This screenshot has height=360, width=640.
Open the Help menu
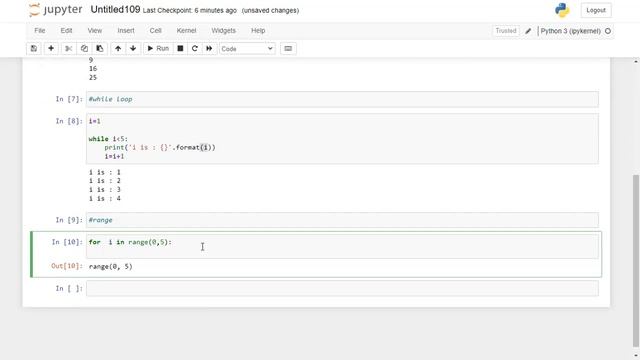point(258,31)
